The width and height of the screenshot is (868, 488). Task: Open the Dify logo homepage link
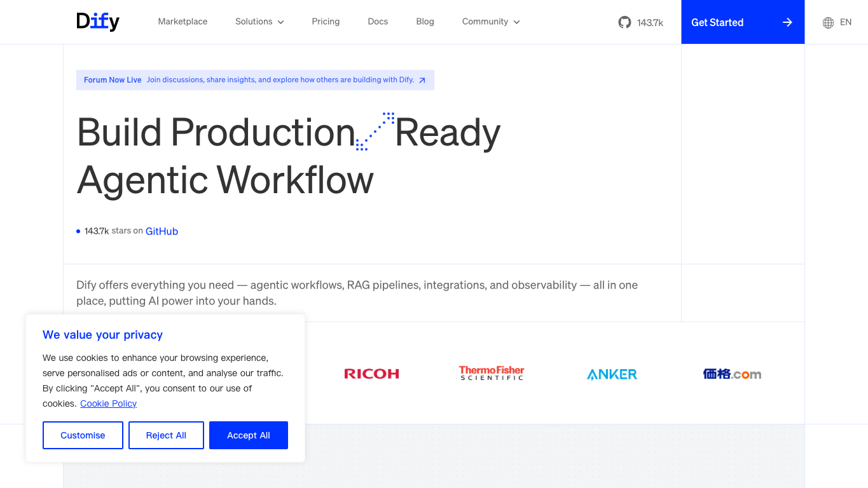[x=98, y=22]
